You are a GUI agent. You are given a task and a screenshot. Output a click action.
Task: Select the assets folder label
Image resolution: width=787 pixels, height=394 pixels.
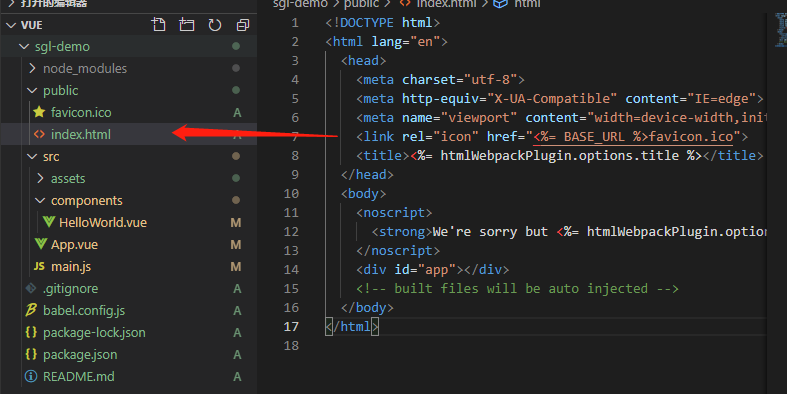point(68,179)
